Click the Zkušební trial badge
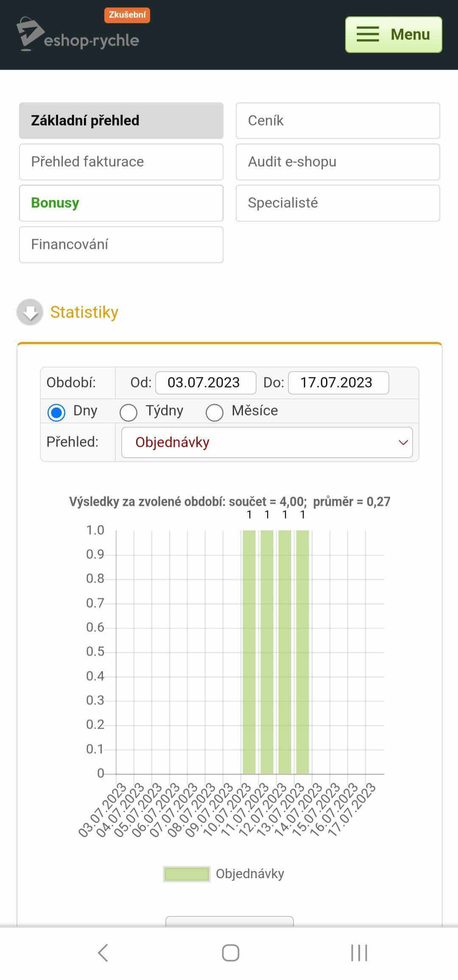The image size is (458, 980). coord(127,15)
